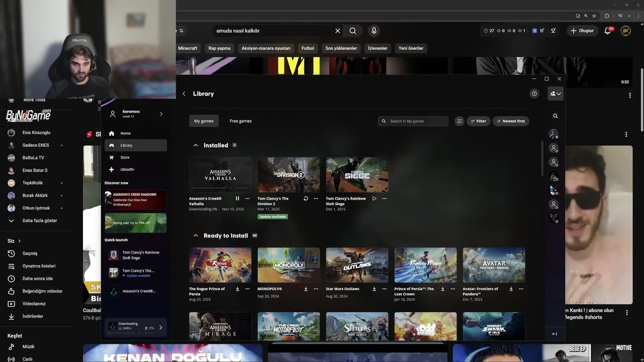Collapse the Installed section

(x=196, y=145)
